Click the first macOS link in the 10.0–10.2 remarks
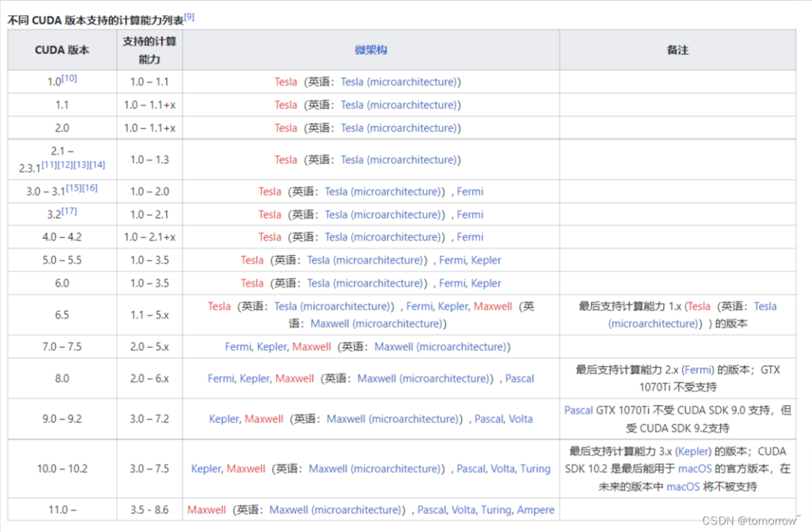The height and width of the screenshot is (532, 812). (x=695, y=469)
